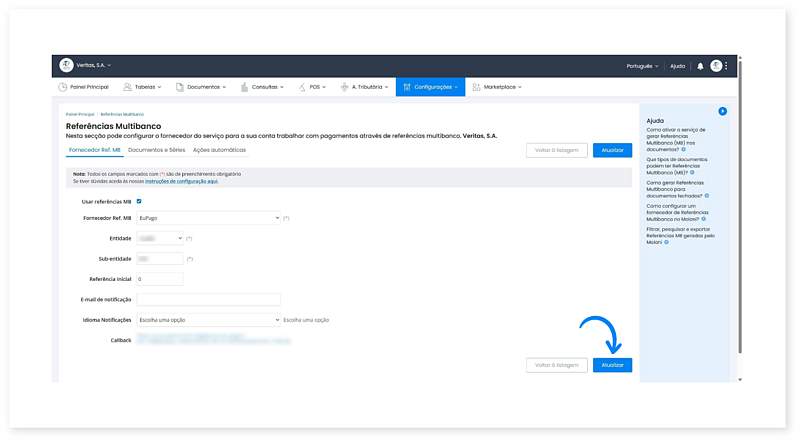Open the Idioma Notificações dropdown
Image resolution: width=800 pixels, height=442 pixels.
pyautogui.click(x=208, y=320)
